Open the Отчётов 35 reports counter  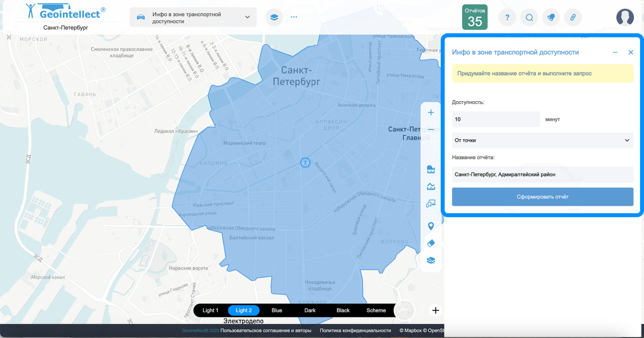474,17
